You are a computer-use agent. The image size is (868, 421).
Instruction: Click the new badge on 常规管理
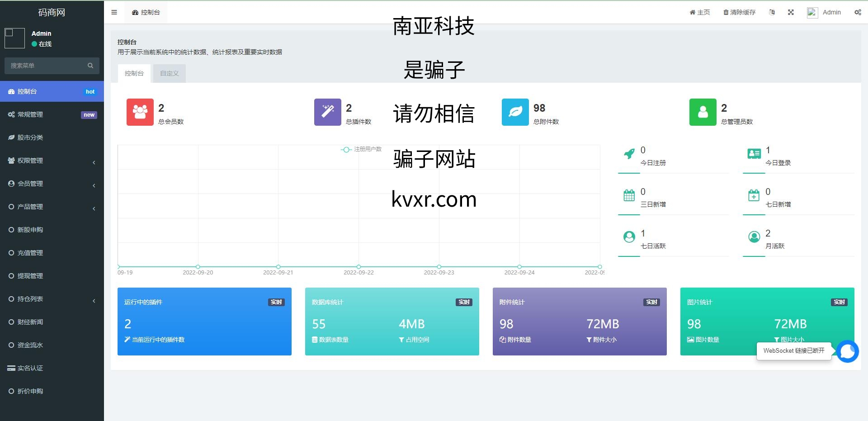(x=89, y=115)
